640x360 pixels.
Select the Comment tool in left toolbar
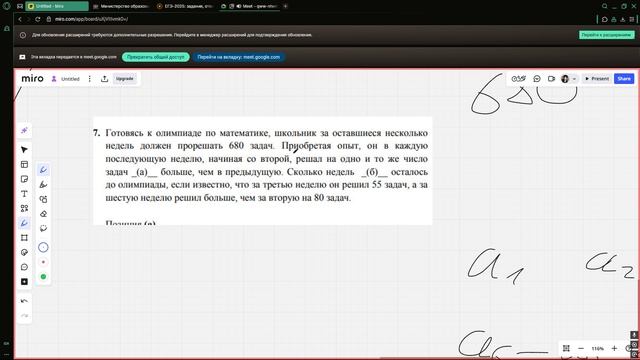[24, 267]
